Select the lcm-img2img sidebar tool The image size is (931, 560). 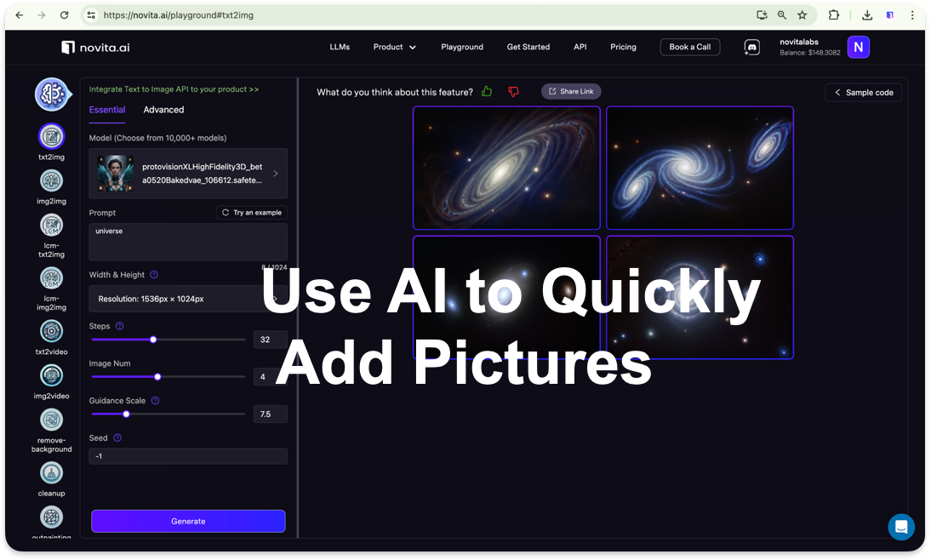(52, 278)
